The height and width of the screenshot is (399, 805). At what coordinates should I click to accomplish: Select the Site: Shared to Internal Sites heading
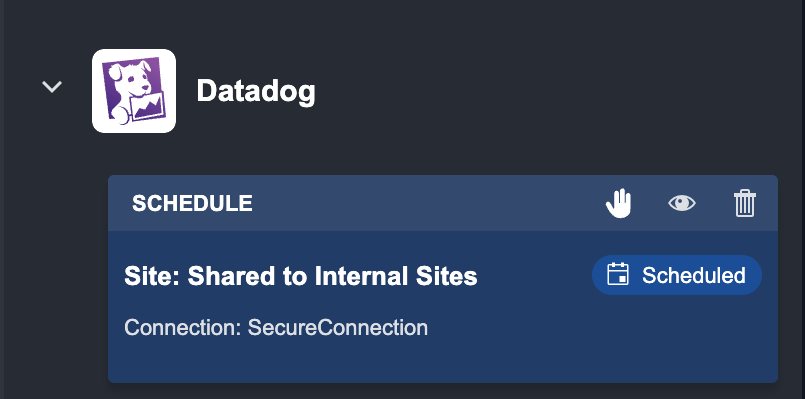(x=301, y=276)
